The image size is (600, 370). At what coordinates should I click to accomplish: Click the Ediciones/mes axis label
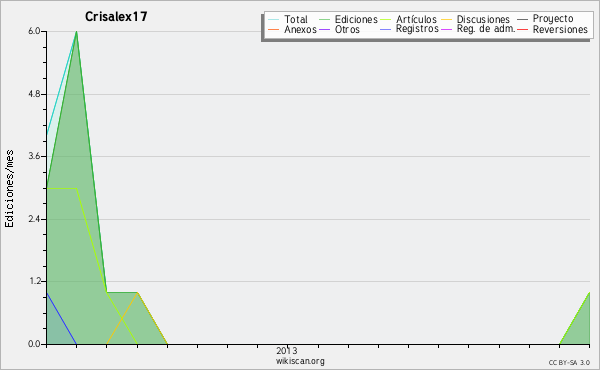pos(9,189)
